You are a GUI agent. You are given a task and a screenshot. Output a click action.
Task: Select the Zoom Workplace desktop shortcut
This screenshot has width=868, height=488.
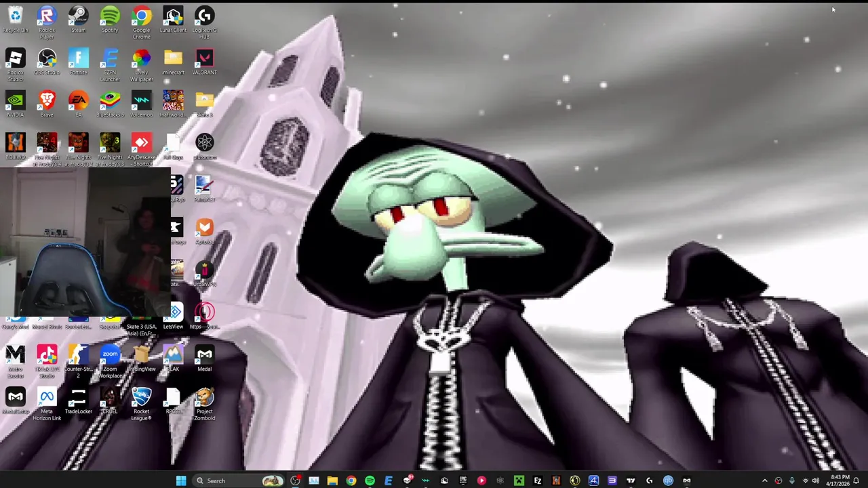click(x=110, y=362)
